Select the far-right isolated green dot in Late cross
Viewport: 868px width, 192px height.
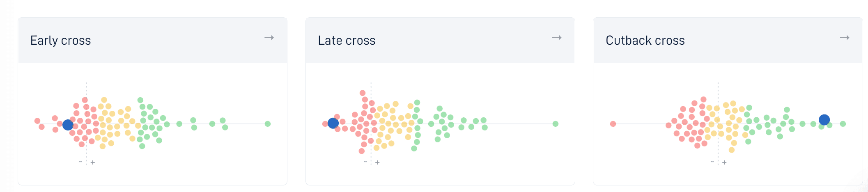pyautogui.click(x=556, y=124)
